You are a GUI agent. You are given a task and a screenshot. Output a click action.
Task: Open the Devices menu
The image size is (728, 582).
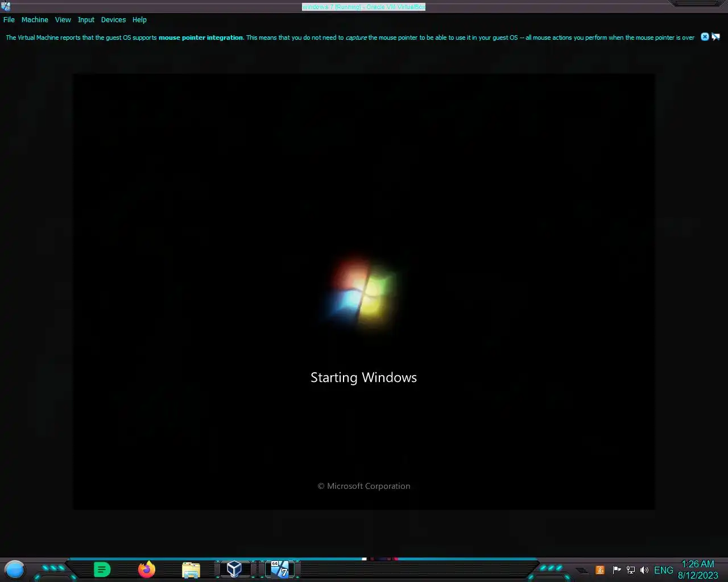pos(113,20)
